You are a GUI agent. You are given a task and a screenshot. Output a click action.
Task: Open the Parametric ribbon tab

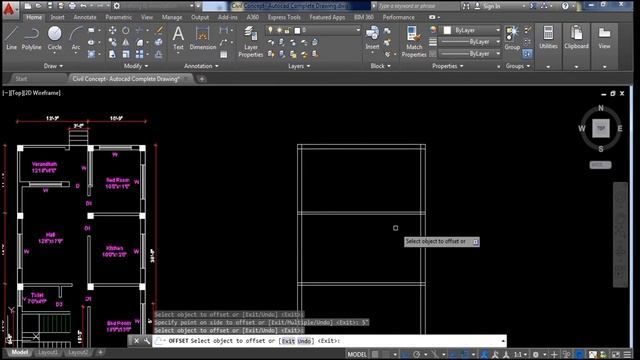[118, 17]
